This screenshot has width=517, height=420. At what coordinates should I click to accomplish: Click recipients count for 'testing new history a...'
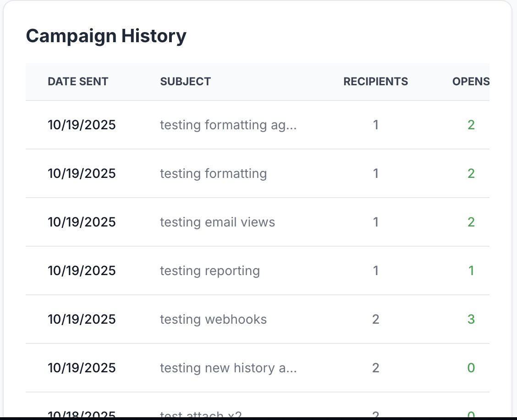(375, 368)
